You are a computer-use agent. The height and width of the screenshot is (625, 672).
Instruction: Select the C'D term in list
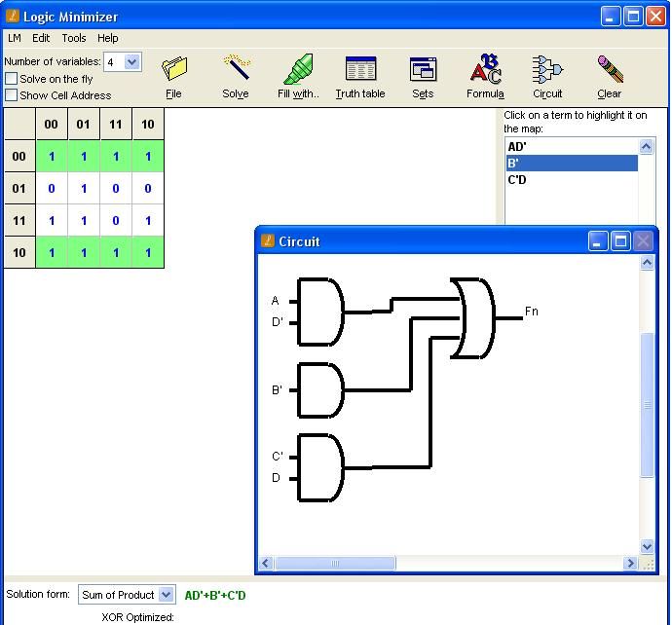coord(572,180)
